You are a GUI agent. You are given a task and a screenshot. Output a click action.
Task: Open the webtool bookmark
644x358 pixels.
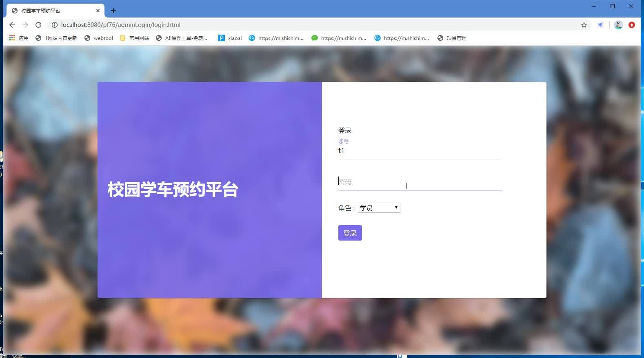(98, 38)
